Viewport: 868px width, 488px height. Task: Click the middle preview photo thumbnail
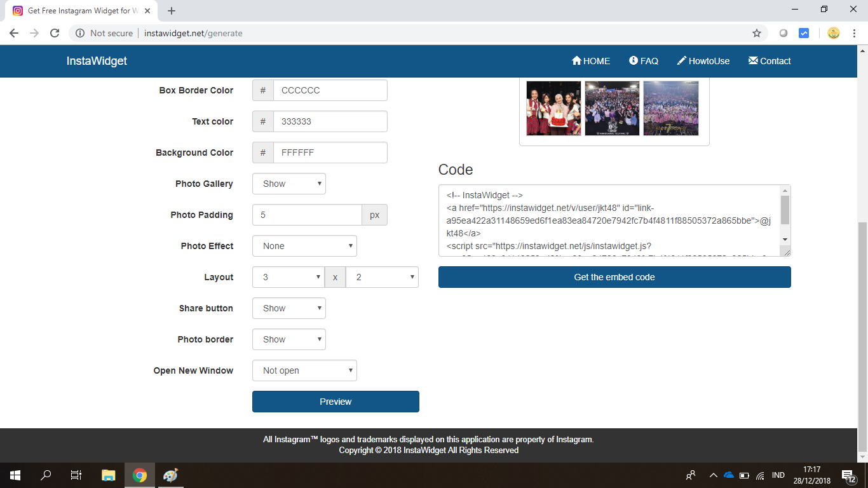(612, 108)
